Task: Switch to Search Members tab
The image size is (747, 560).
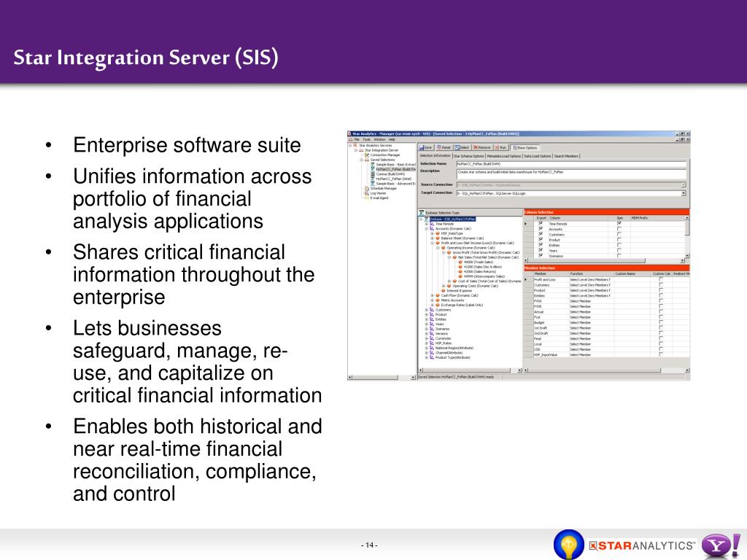Action: point(566,156)
